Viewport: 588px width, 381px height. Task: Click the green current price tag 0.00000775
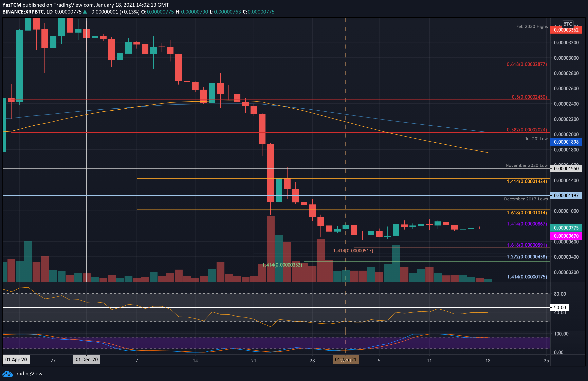pyautogui.click(x=566, y=228)
